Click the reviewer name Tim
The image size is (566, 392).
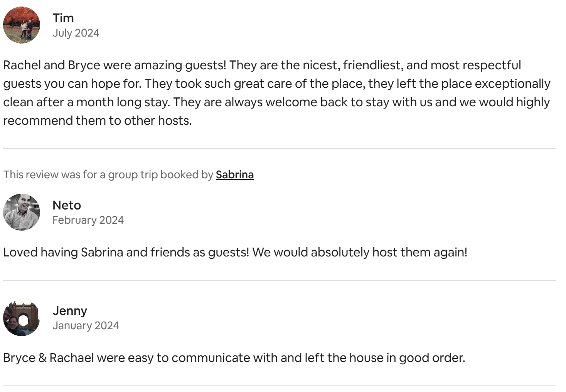[x=63, y=18]
